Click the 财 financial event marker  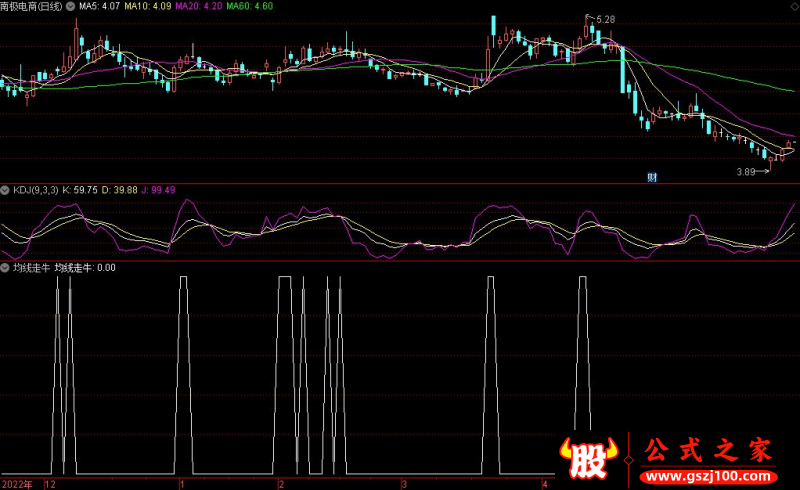652,178
